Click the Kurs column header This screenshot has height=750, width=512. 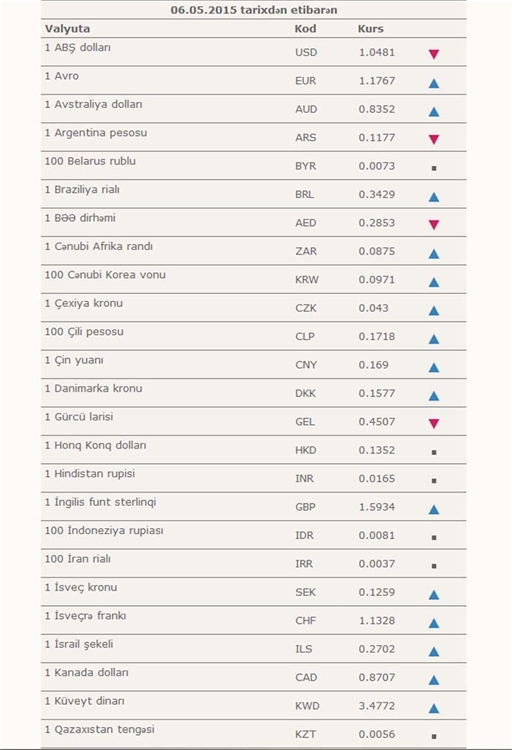click(370, 29)
